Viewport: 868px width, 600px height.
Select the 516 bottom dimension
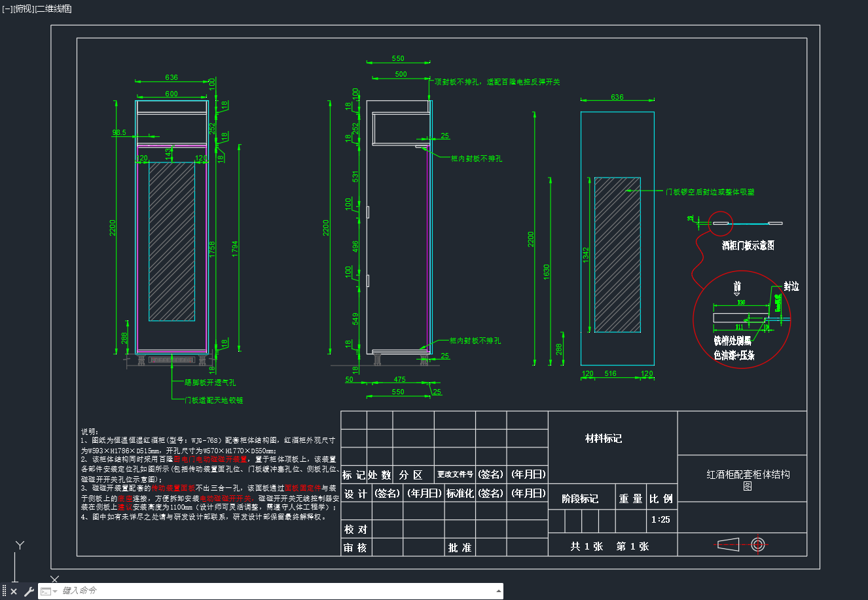610,374
